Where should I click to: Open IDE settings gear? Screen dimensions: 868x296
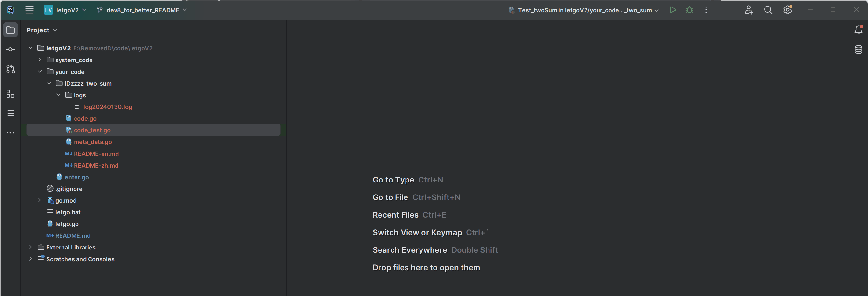[788, 10]
